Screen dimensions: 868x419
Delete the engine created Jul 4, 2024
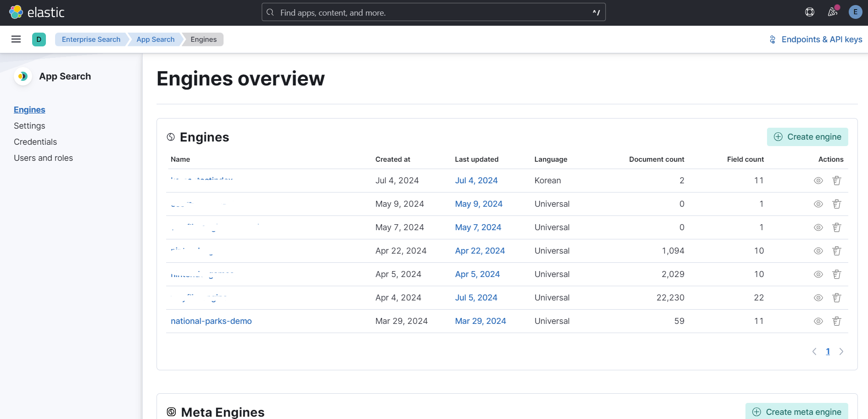(837, 181)
